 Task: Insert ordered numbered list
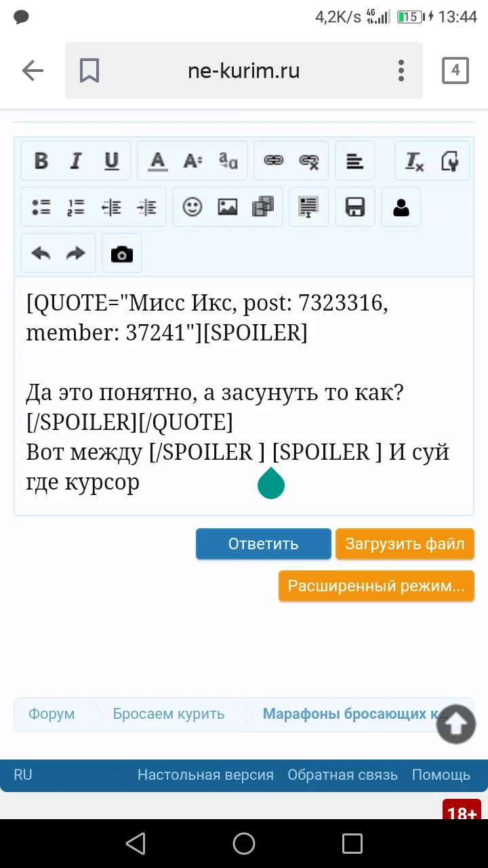pos(76,207)
